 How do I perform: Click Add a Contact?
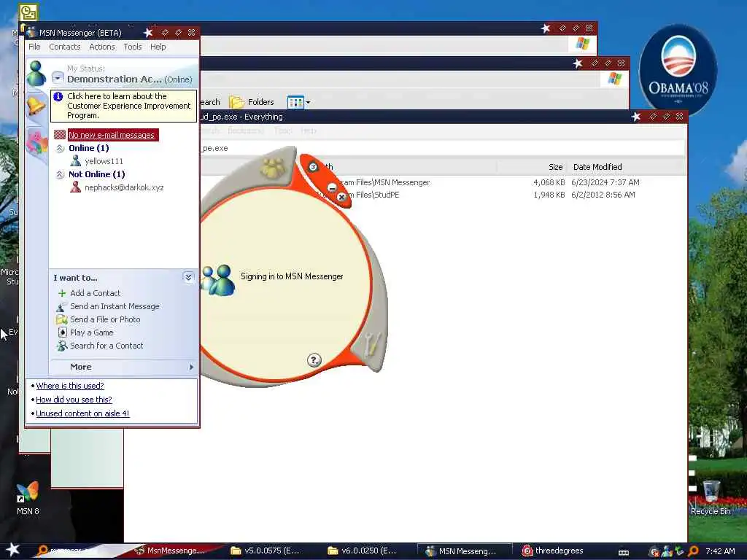96,293
